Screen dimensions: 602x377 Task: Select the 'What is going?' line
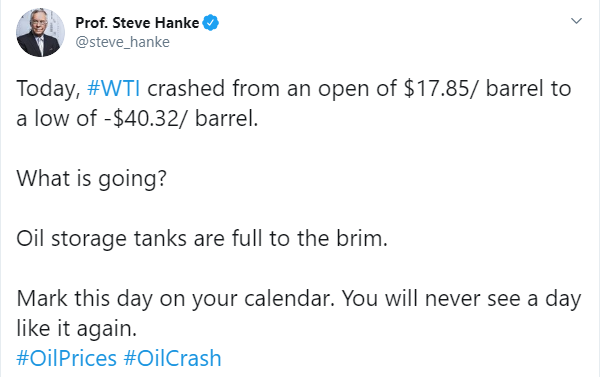coord(91,179)
